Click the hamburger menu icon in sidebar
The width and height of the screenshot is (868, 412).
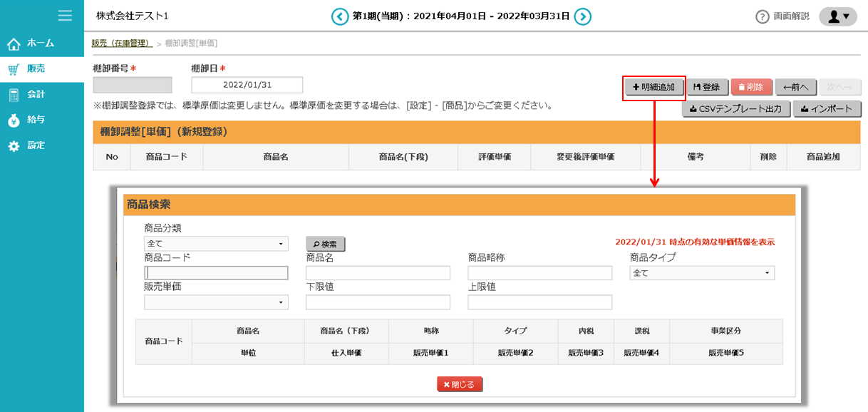pyautogui.click(x=65, y=15)
